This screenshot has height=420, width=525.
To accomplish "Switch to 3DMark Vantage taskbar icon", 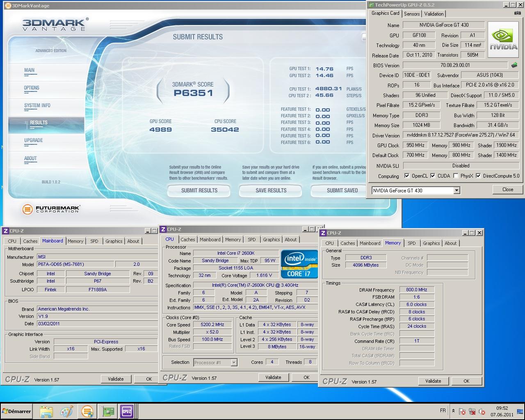I will [x=87, y=411].
